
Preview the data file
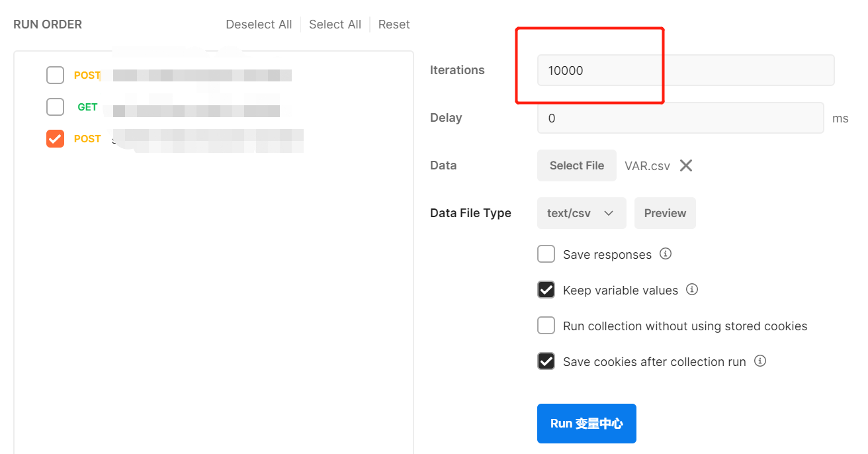pos(665,213)
